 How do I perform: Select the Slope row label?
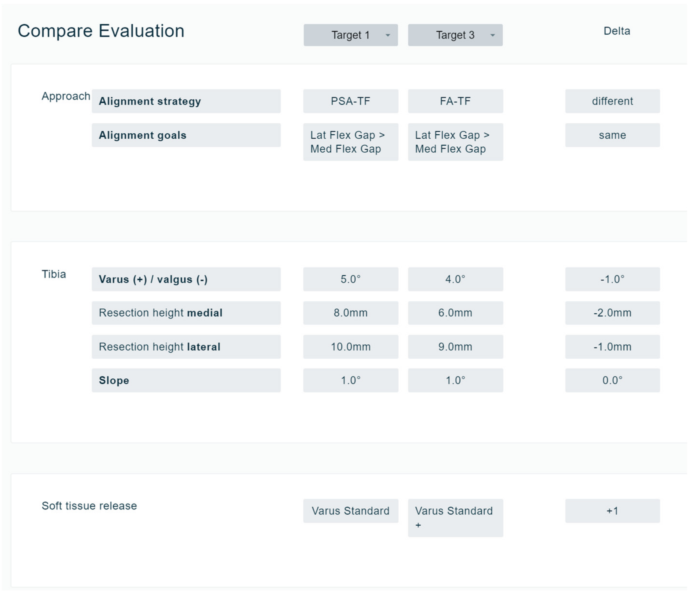click(186, 380)
